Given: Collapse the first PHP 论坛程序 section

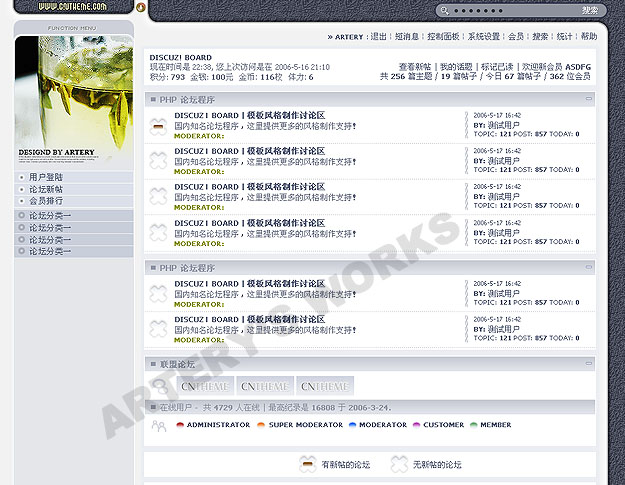Looking at the screenshot, I should (588, 99).
